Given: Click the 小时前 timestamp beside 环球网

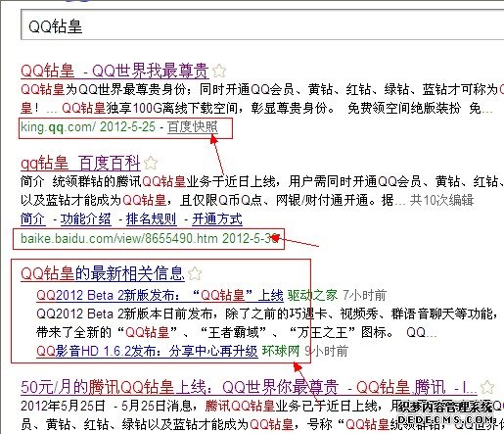Looking at the screenshot, I should tap(326, 351).
